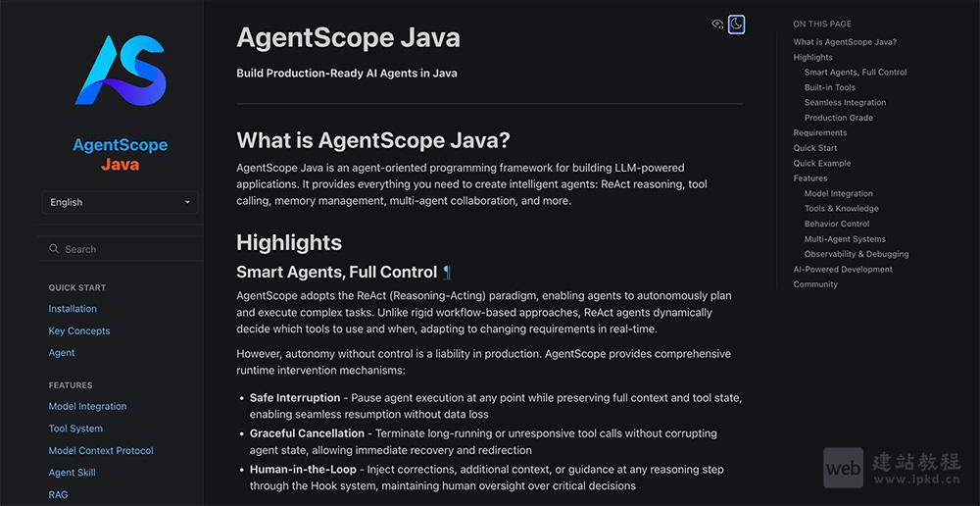Jump to Requirements in page contents
Screen dimensions: 980x506
coord(820,132)
